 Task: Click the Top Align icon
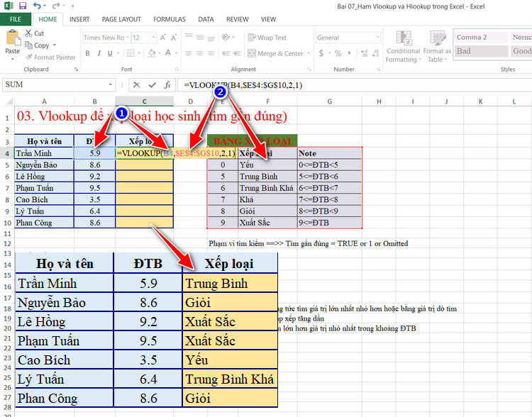pyautogui.click(x=189, y=38)
